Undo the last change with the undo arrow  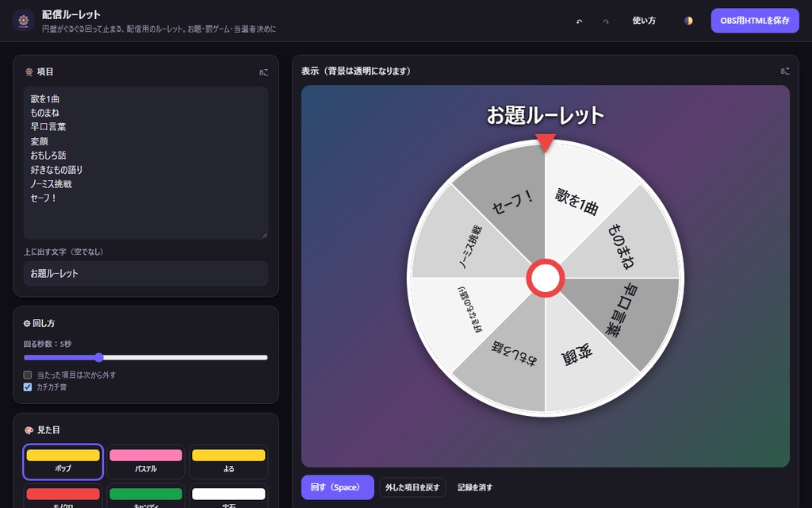579,21
